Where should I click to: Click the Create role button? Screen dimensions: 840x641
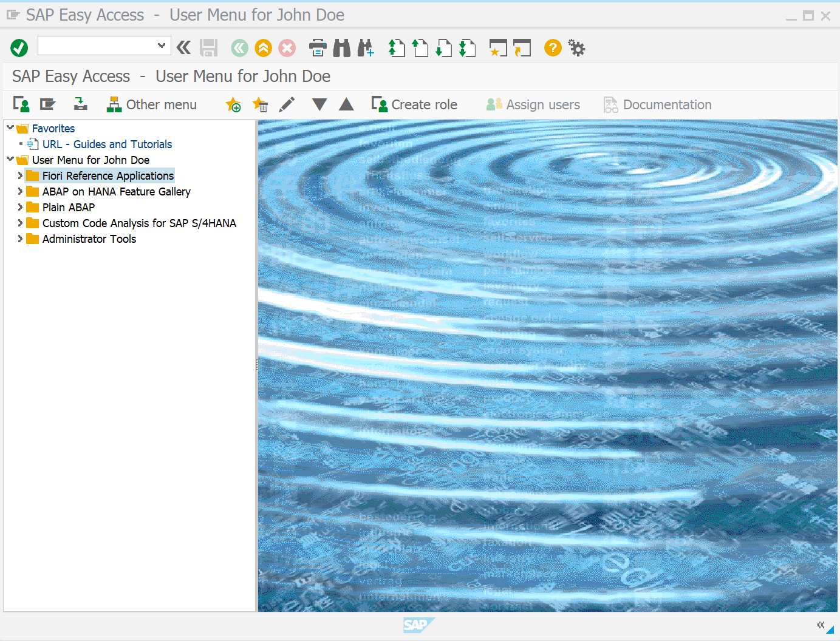[414, 104]
